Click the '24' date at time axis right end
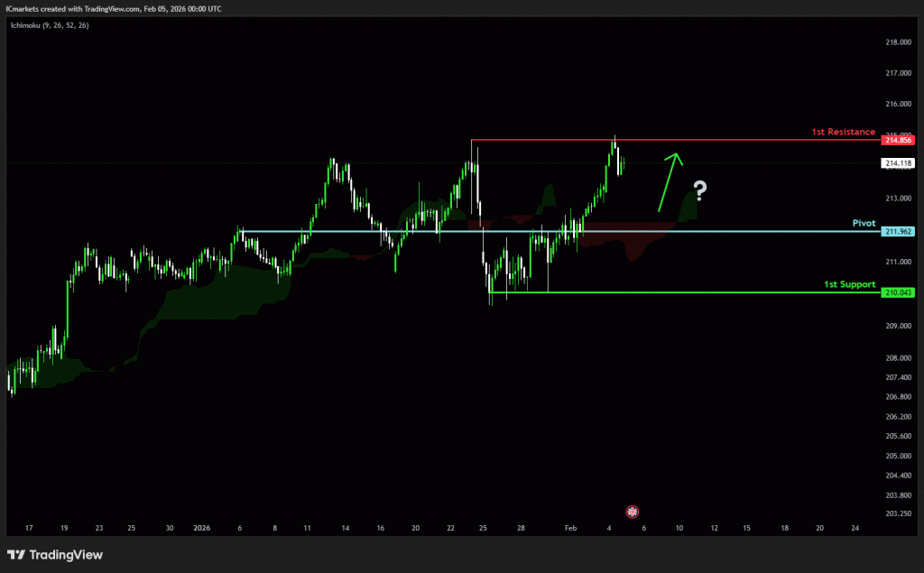The height and width of the screenshot is (573, 924). pyautogui.click(x=853, y=527)
